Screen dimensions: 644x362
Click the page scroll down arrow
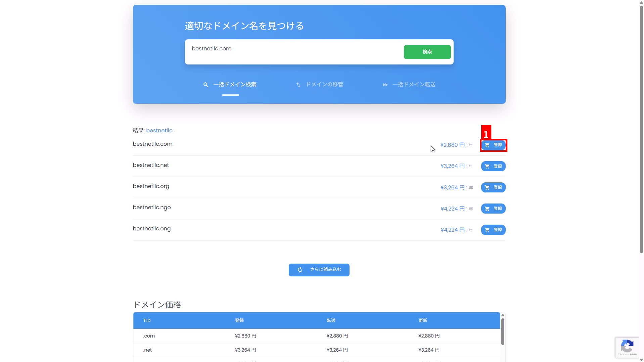tap(641, 360)
